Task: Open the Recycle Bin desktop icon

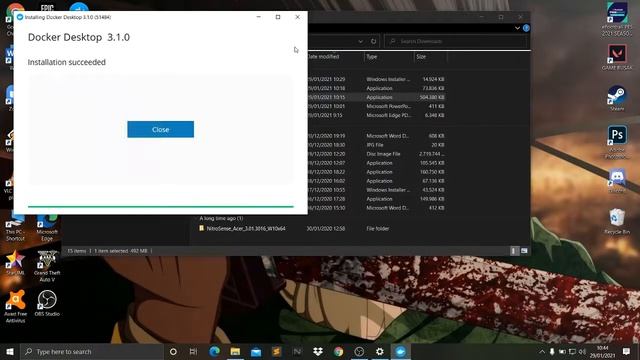Action: coord(617,221)
